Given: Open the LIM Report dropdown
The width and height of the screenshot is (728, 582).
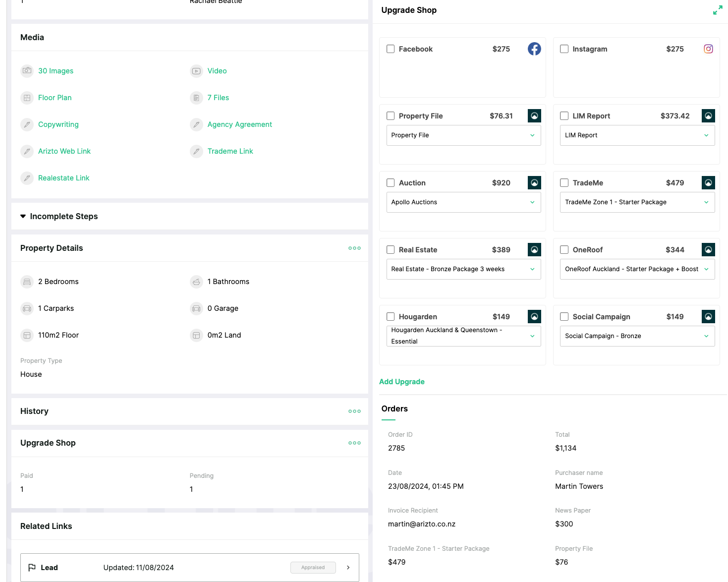Looking at the screenshot, I should pyautogui.click(x=637, y=135).
